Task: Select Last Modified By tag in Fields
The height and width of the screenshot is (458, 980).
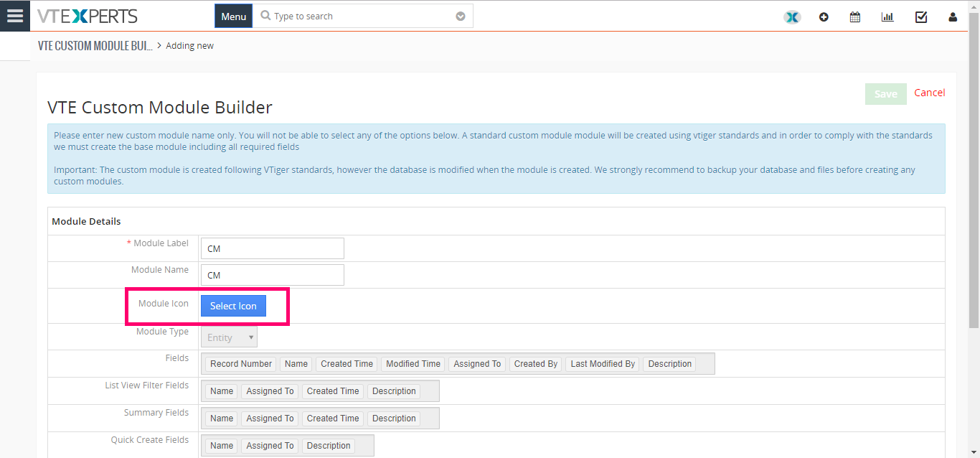Action: tap(603, 364)
